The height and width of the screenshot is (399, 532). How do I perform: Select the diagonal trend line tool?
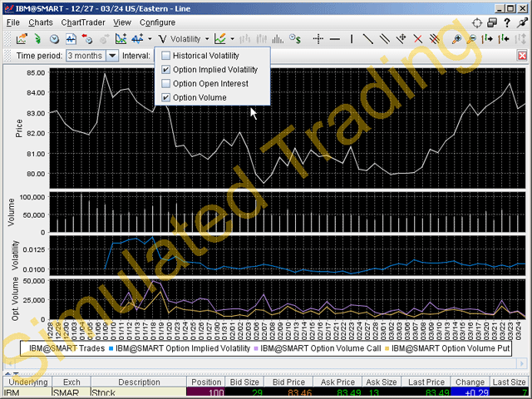[x=367, y=39]
